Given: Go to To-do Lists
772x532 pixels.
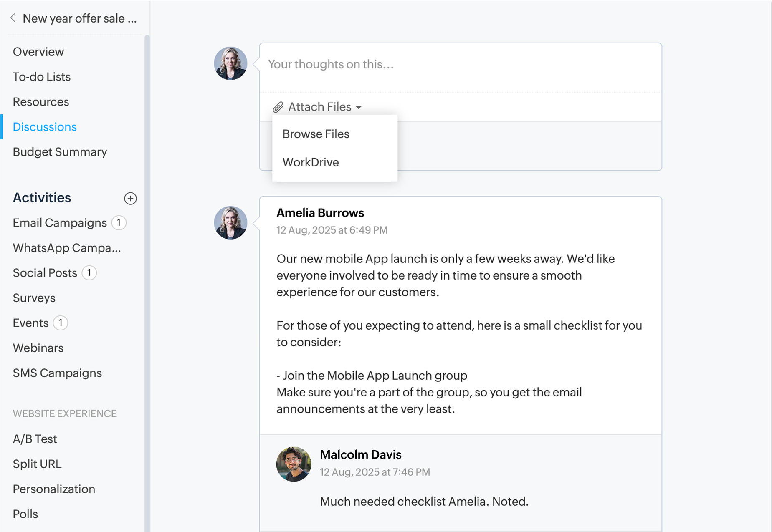Looking at the screenshot, I should pyautogui.click(x=42, y=77).
